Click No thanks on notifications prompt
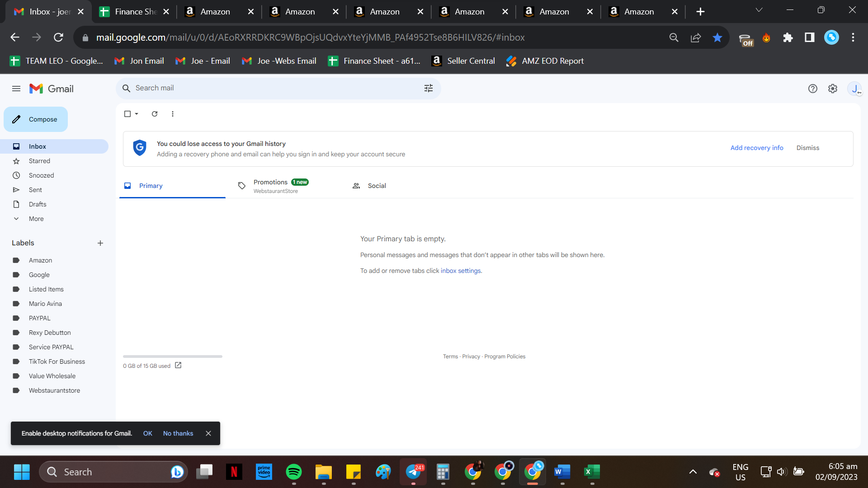Screen dimensions: 868x488 178,433
